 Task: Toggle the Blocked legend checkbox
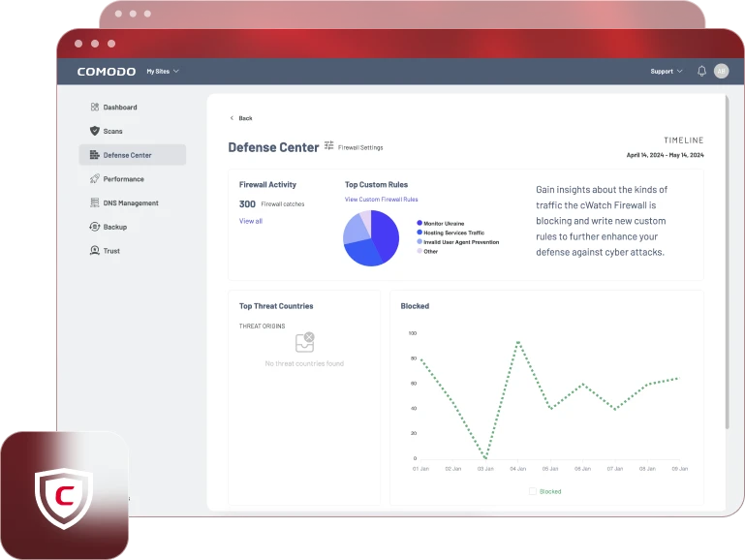[533, 491]
